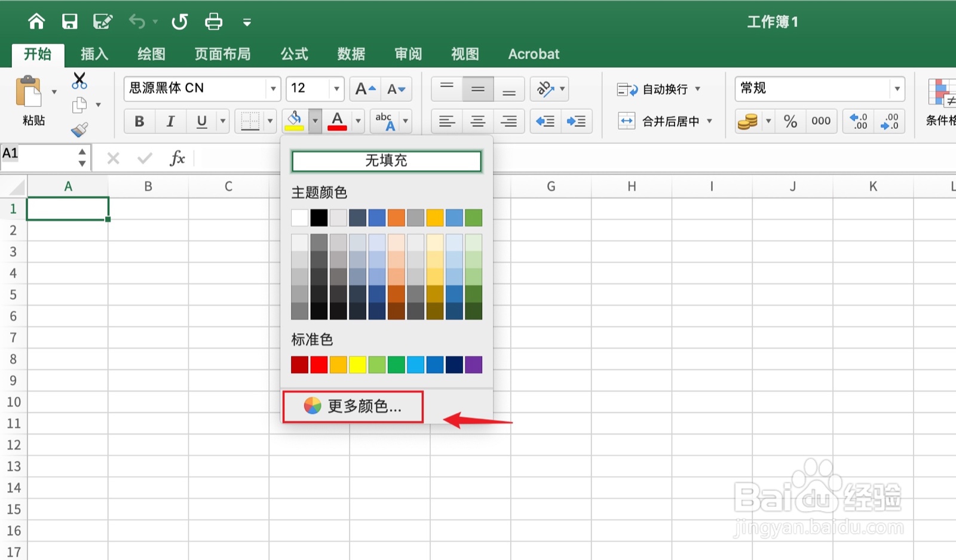This screenshot has height=560, width=956.
Task: Increase font size with large A icon
Action: pyautogui.click(x=364, y=89)
